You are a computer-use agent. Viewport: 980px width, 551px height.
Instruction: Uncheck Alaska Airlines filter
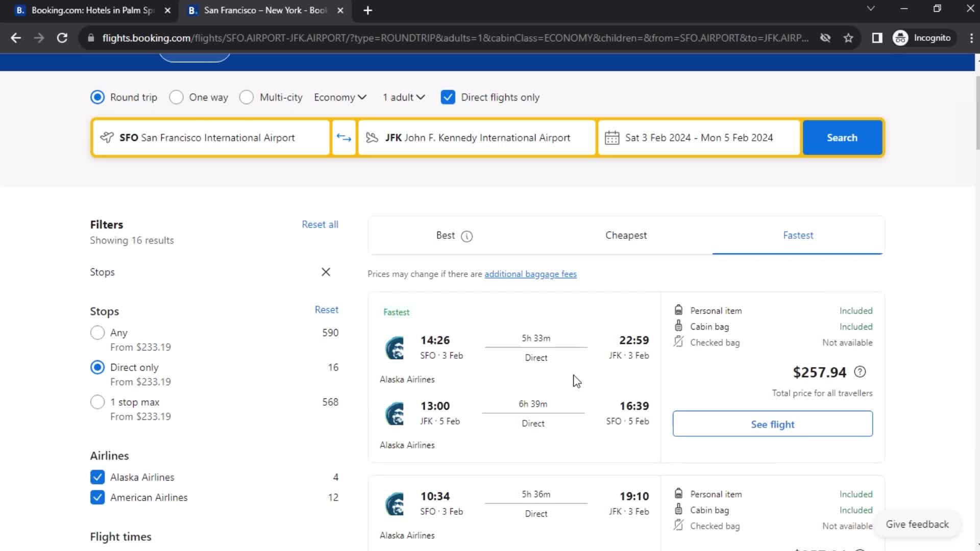pyautogui.click(x=97, y=477)
